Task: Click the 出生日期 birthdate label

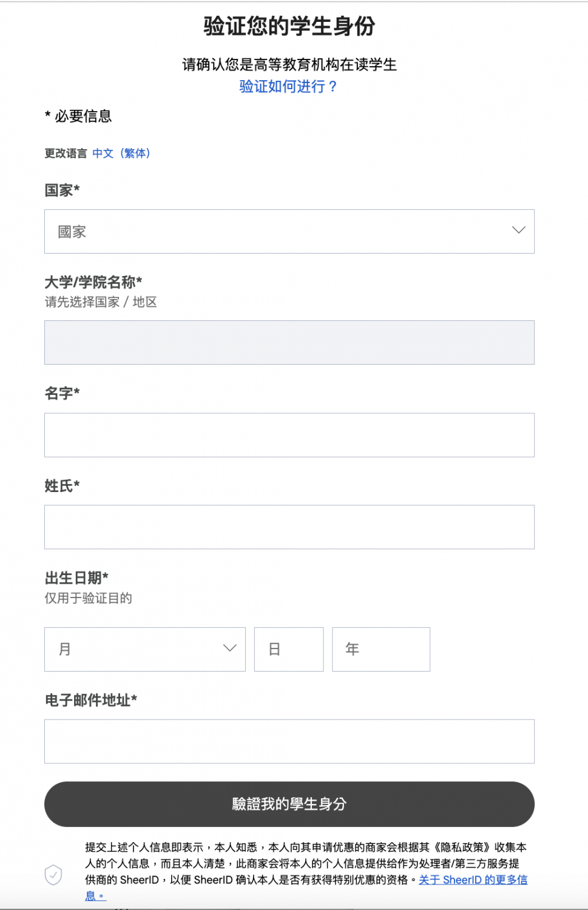Action: (77, 578)
